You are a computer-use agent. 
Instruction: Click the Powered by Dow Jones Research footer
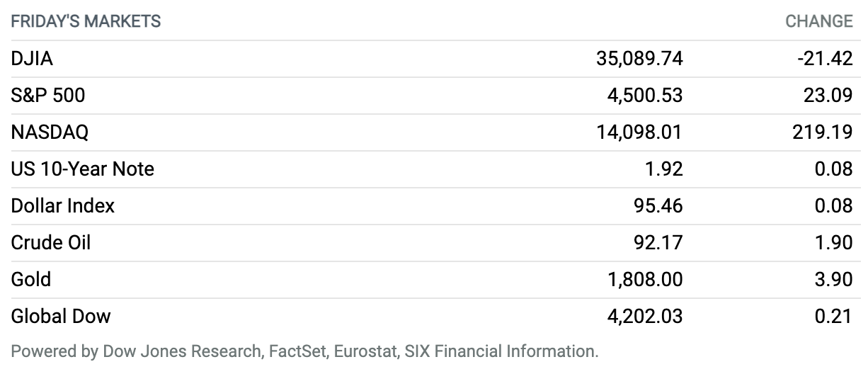(x=305, y=351)
